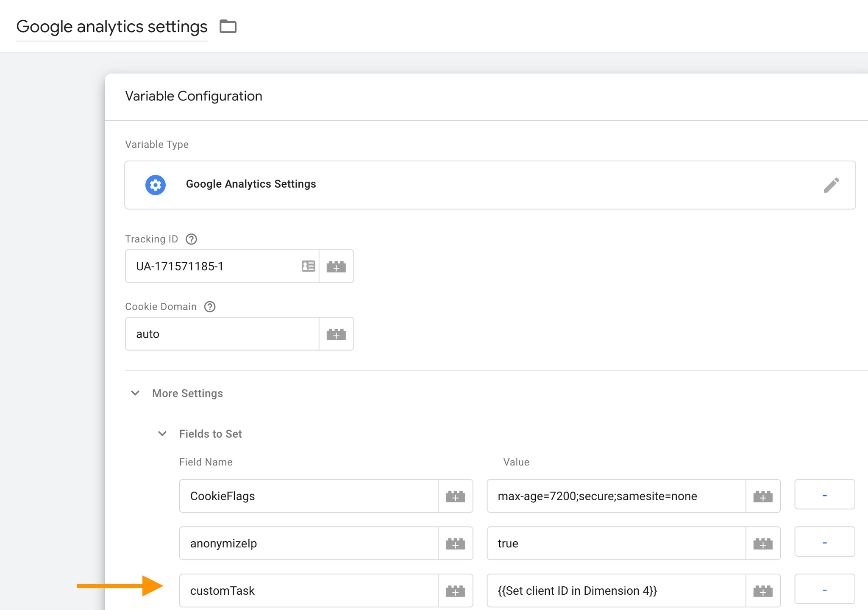Collapse the More Settings section
Screen dimensions: 868x610
(135, 393)
